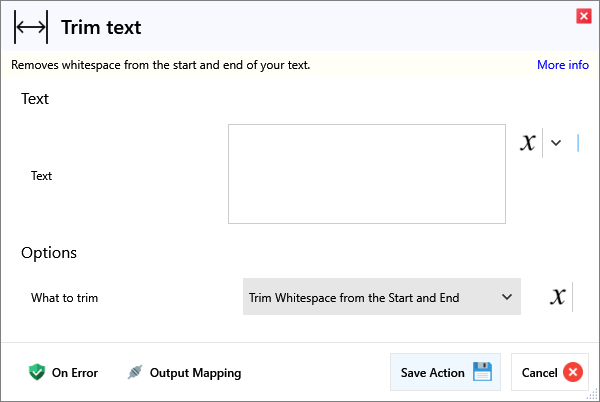Click the red circle X icon on Cancel
This screenshot has height=402, width=600.
point(573,373)
